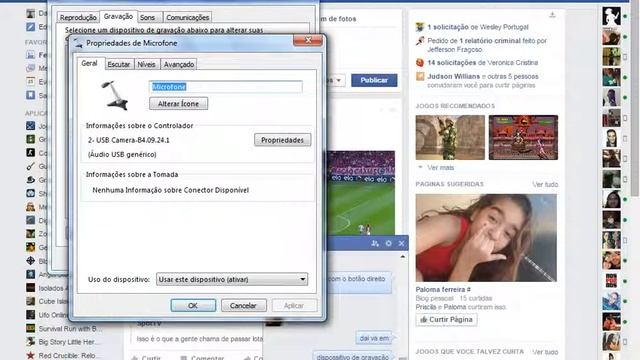Open the chat settings gear icon
640x360 pixels.
click(x=388, y=243)
